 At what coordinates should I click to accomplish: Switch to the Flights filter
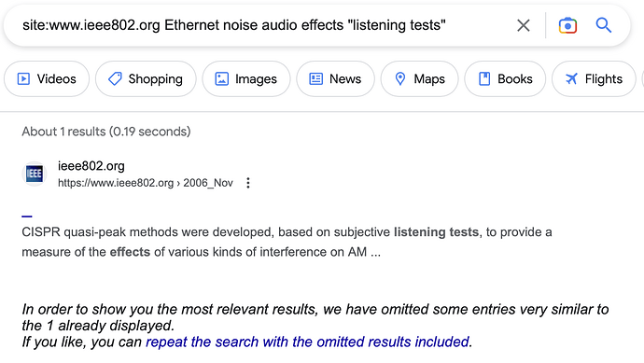[594, 78]
